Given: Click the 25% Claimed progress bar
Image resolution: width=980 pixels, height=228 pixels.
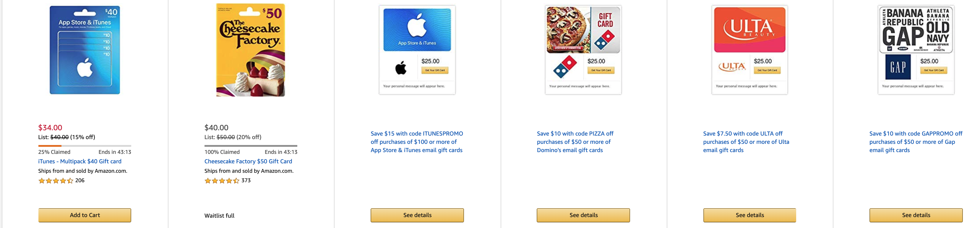Looking at the screenshot, I should 85,146.
